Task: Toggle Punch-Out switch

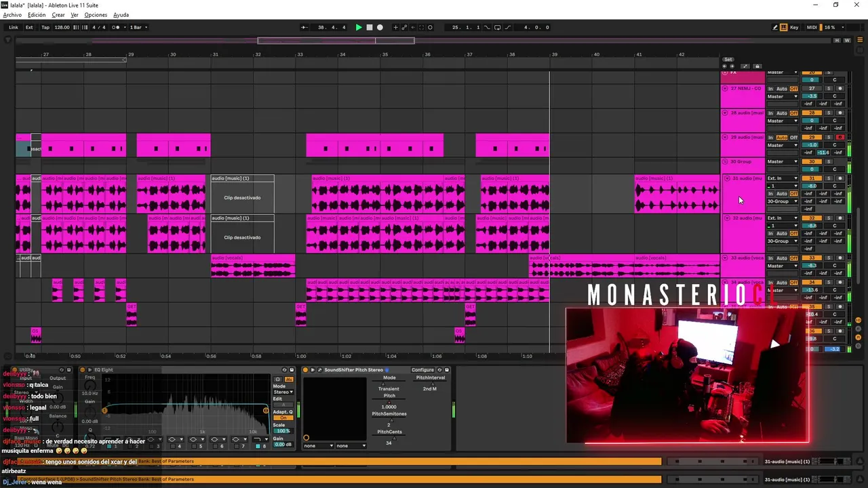Action: point(508,27)
